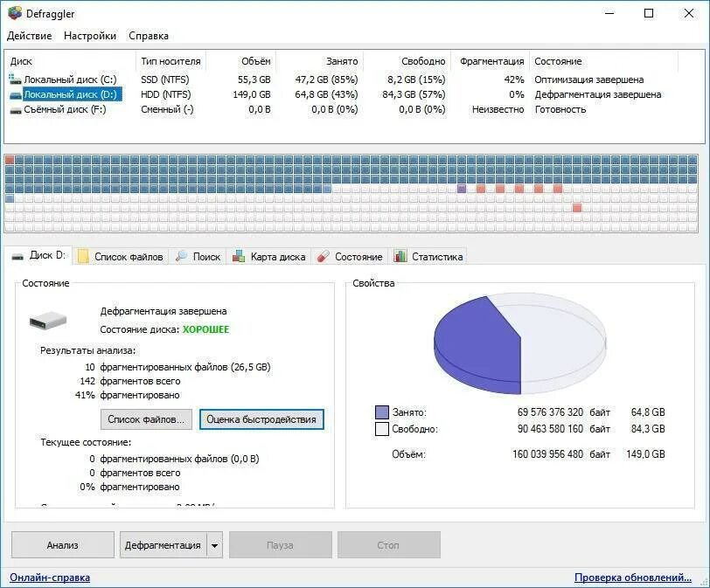710x588 pixels.
Task: Click the Defraggler app icon in title bar
Action: pyautogui.click(x=15, y=13)
